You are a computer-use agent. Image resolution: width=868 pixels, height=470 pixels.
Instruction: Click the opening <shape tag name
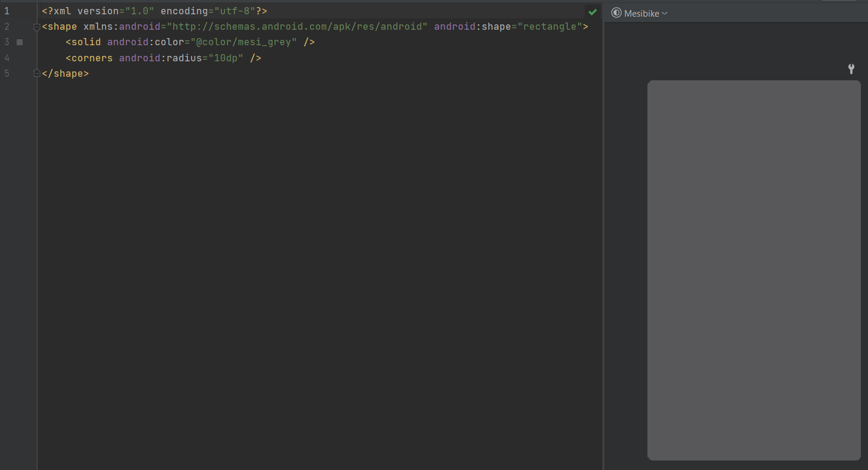[x=59, y=27]
